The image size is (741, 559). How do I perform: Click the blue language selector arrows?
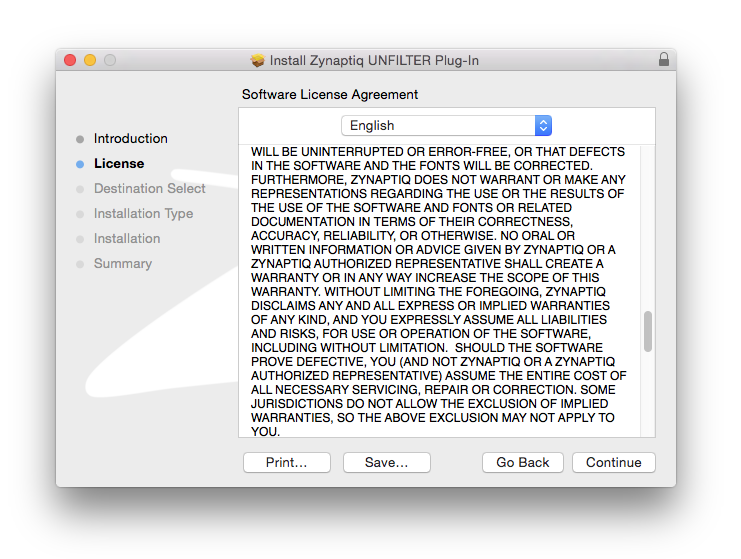tap(543, 126)
